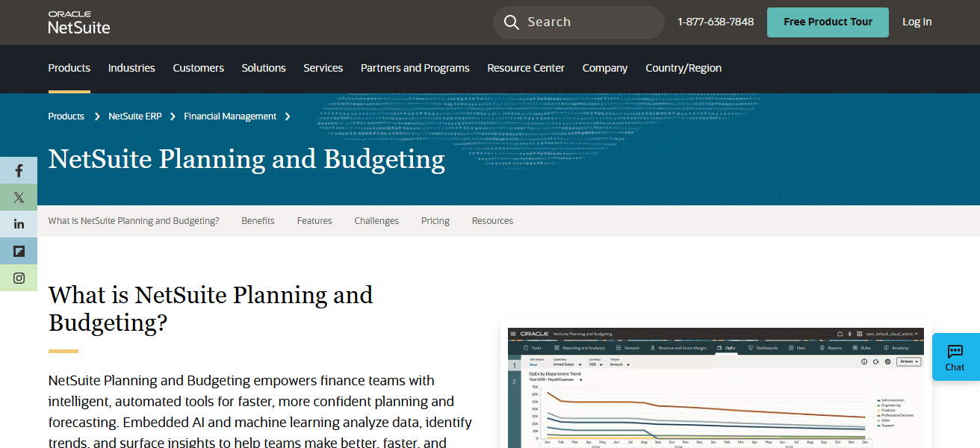Image resolution: width=980 pixels, height=448 pixels.
Task: Jump to 'What is NetSuite Planning and Budgeting?' tab
Action: pyautogui.click(x=134, y=221)
